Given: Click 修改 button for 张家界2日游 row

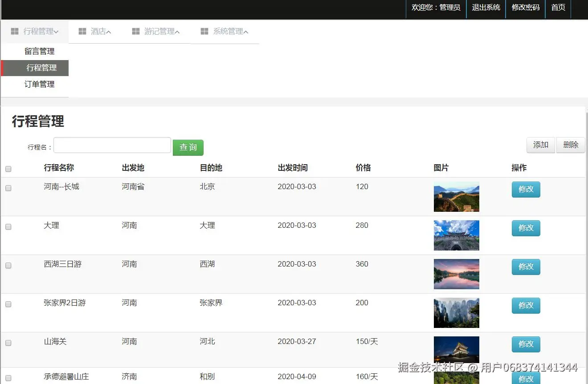Looking at the screenshot, I should [x=526, y=306].
